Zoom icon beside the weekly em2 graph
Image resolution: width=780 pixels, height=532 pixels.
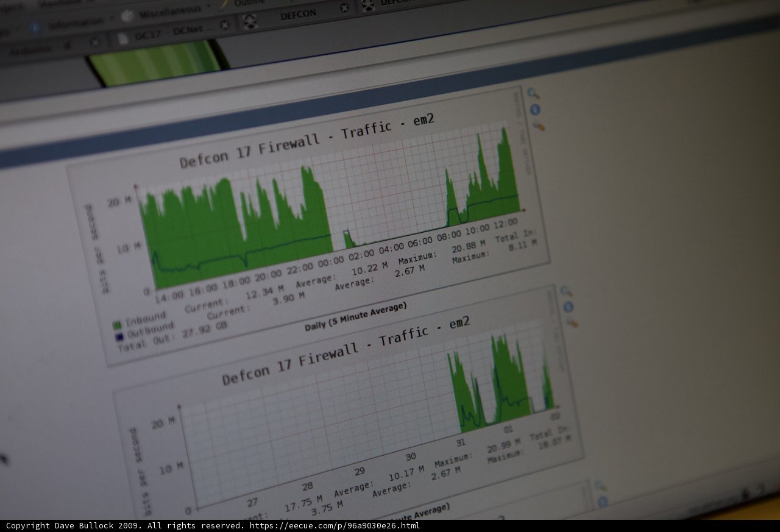click(x=566, y=291)
